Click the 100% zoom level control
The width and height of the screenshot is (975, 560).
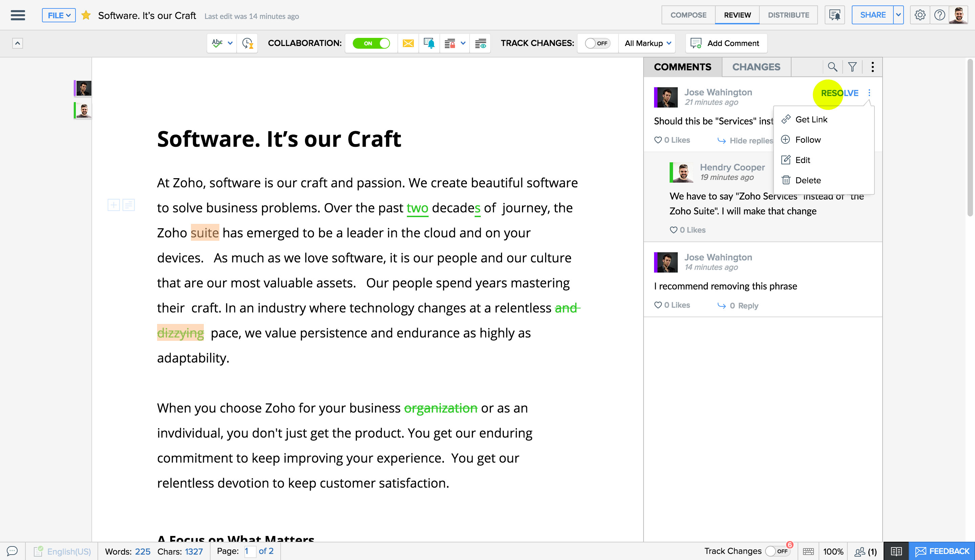click(x=833, y=551)
